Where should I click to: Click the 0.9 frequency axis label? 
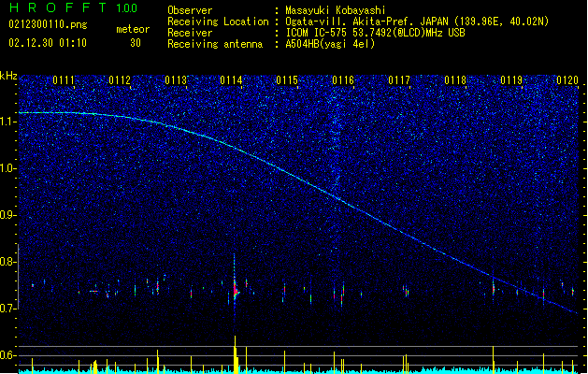(8, 215)
